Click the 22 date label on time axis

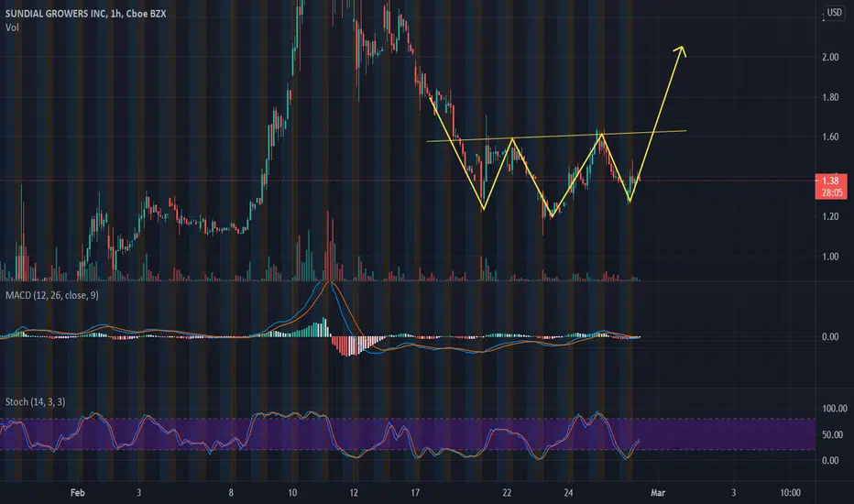507,493
